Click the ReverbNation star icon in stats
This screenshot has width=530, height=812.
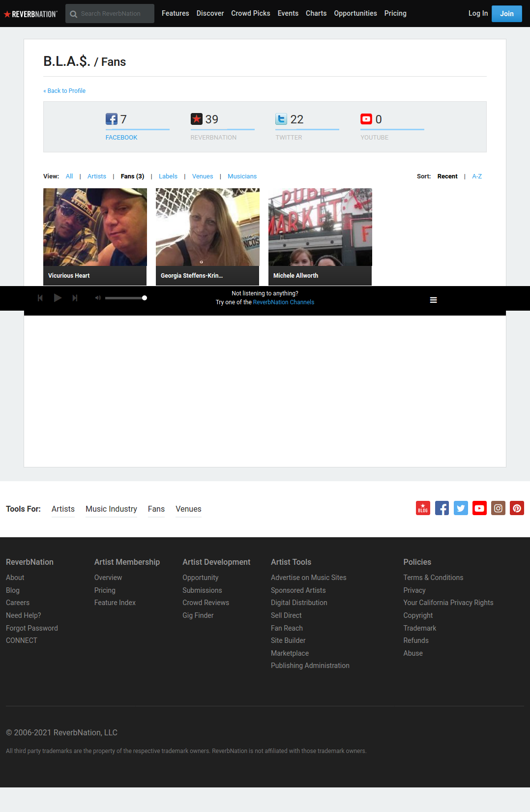click(197, 119)
